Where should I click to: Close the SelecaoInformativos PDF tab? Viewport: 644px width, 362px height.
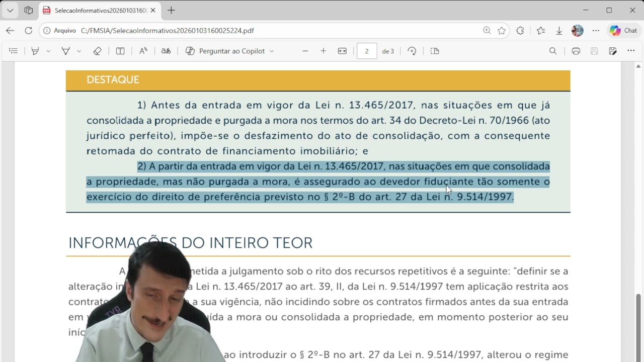(153, 10)
